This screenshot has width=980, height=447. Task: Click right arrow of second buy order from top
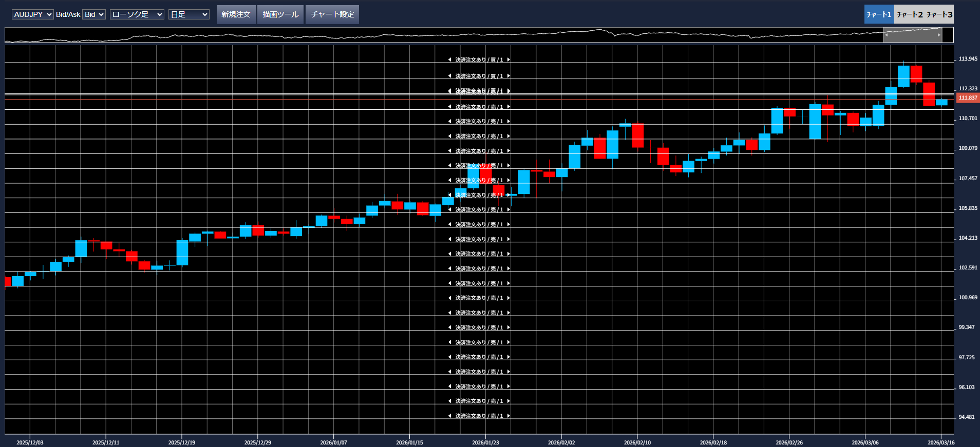pyautogui.click(x=508, y=76)
